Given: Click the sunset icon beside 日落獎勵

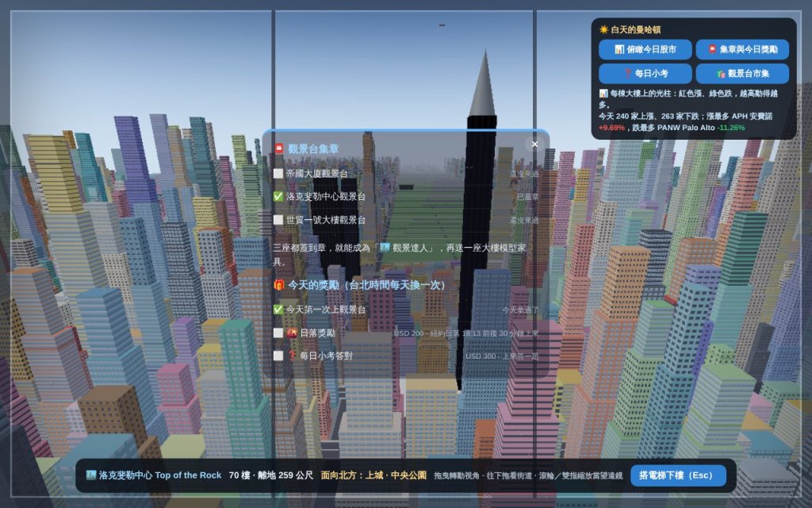Looking at the screenshot, I should [292, 333].
